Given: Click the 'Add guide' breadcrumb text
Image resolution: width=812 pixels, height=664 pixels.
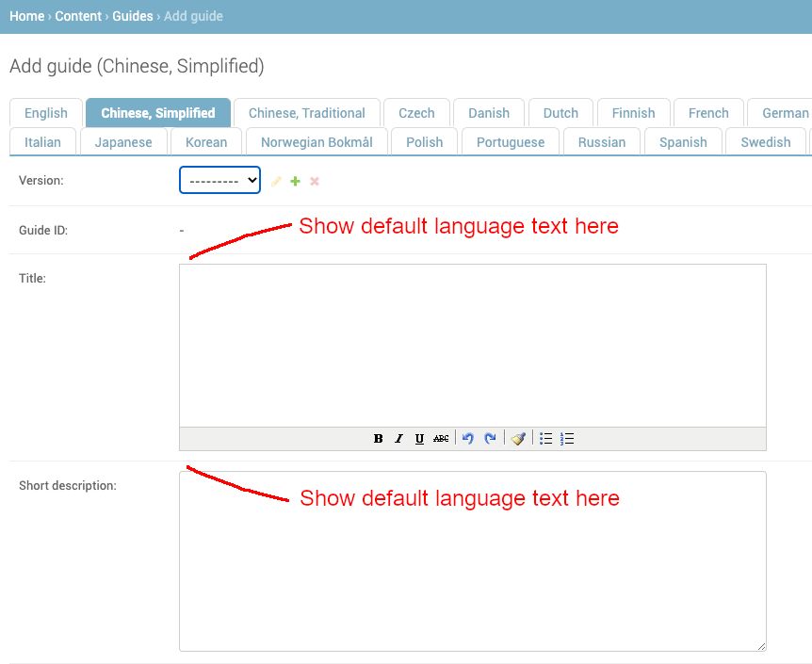Looking at the screenshot, I should click(193, 16).
